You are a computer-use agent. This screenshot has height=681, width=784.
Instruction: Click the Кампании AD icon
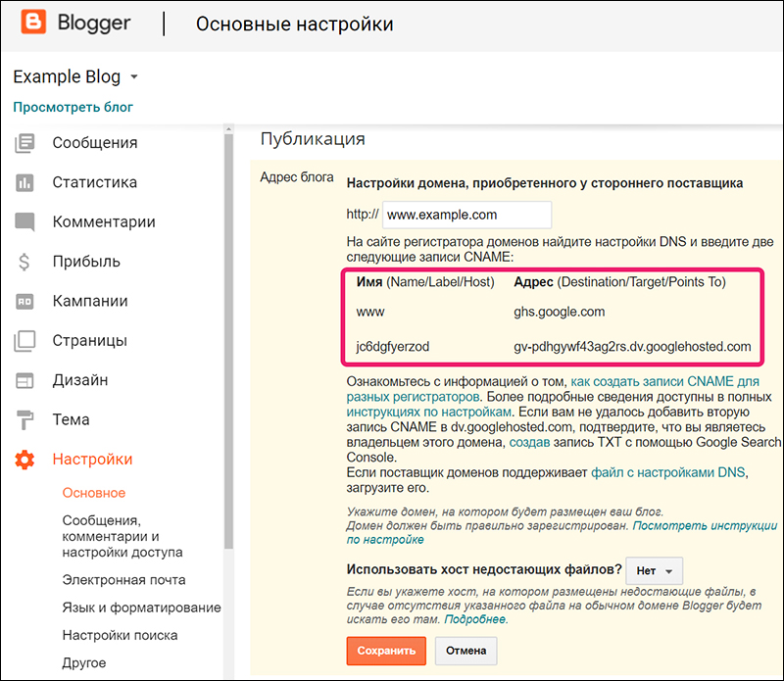point(24,302)
